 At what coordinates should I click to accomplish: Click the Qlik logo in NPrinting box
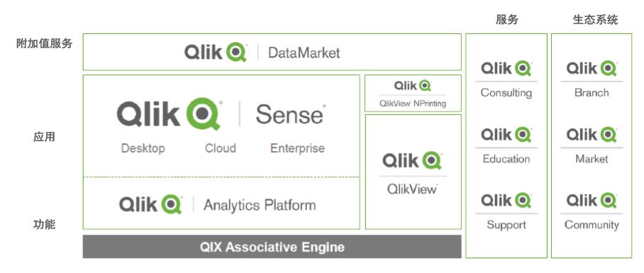pyautogui.click(x=413, y=85)
